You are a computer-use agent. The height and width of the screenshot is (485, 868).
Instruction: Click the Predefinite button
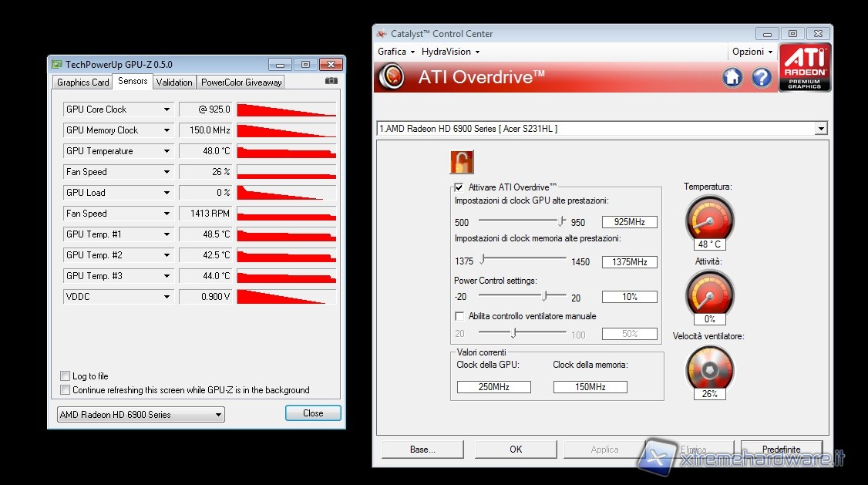[x=781, y=449]
